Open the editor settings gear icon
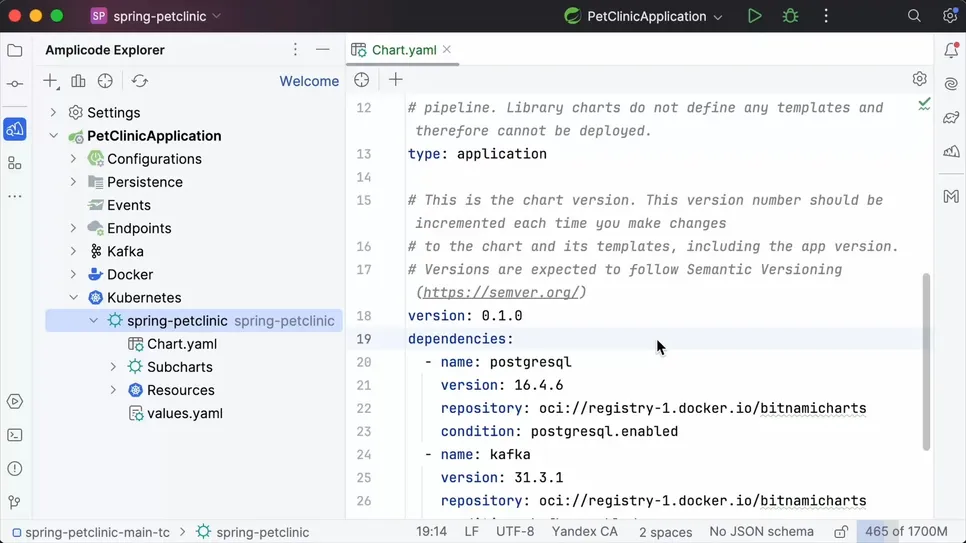Screen dimensions: 966x543 coord(919,79)
